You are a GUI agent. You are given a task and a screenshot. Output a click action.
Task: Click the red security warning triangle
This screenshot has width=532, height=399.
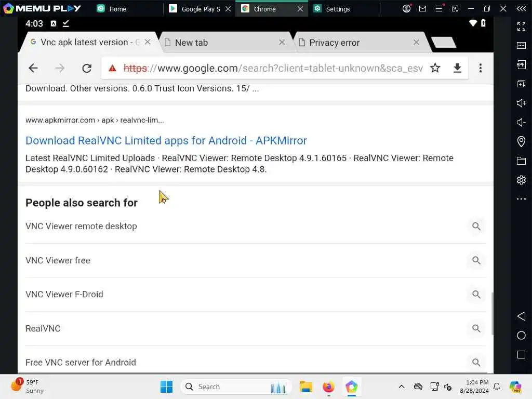112,69
